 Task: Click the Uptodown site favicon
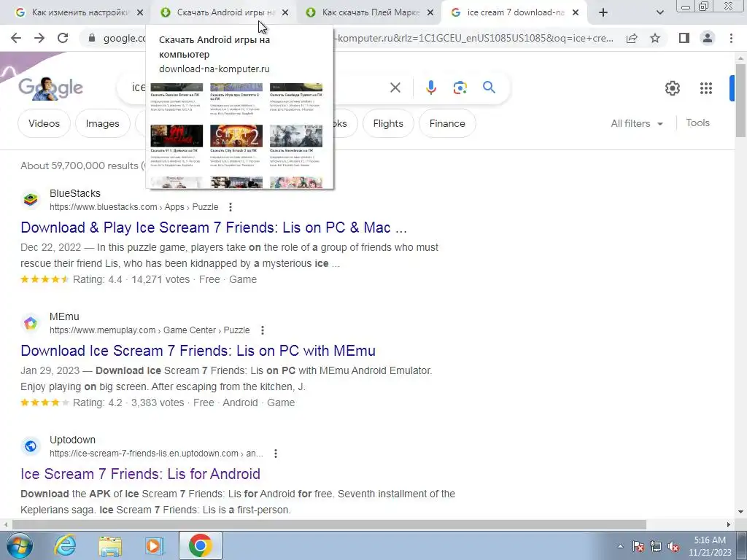pyautogui.click(x=31, y=446)
